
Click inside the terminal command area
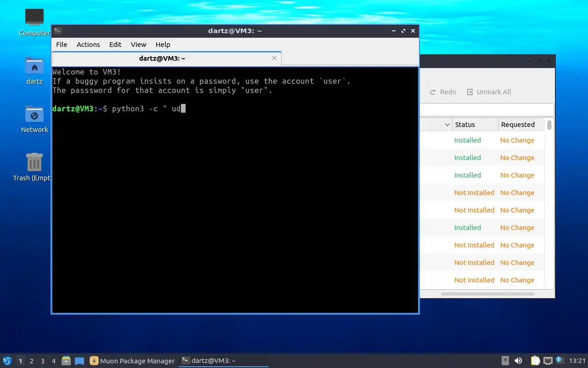[235, 190]
